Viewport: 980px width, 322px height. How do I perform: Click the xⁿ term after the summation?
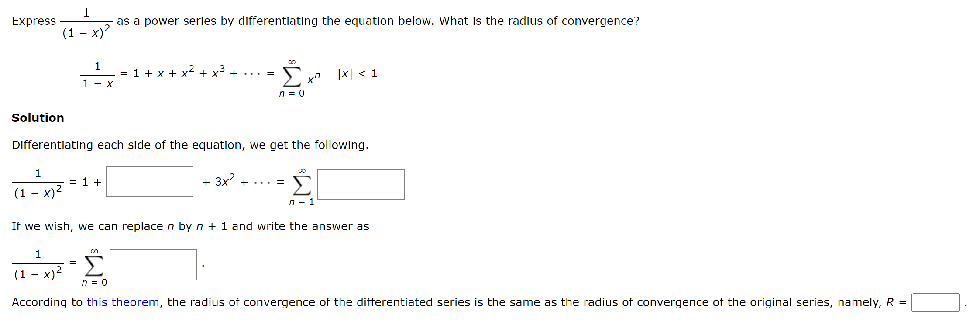313,79
